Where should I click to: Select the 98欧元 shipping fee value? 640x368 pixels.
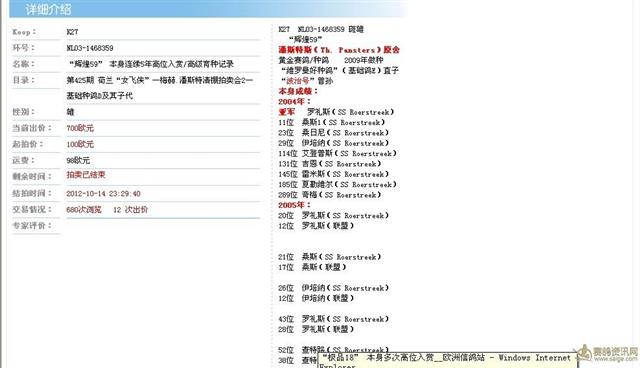pos(78,160)
